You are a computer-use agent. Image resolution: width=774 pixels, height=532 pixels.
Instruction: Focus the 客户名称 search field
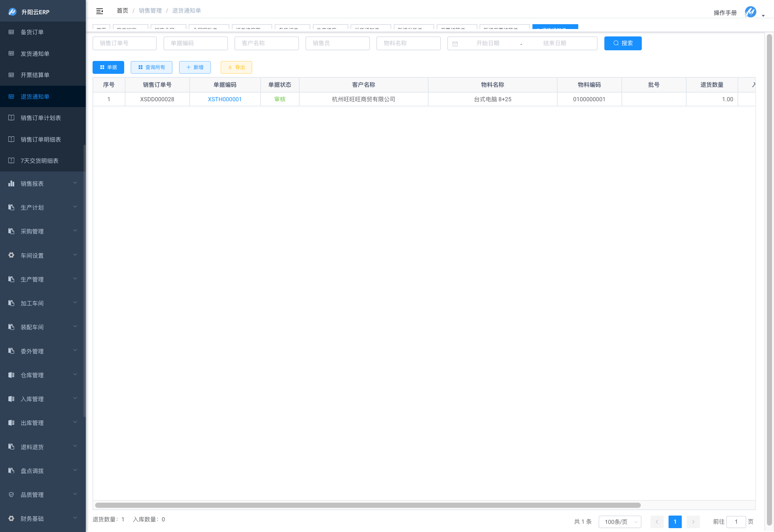tap(266, 43)
